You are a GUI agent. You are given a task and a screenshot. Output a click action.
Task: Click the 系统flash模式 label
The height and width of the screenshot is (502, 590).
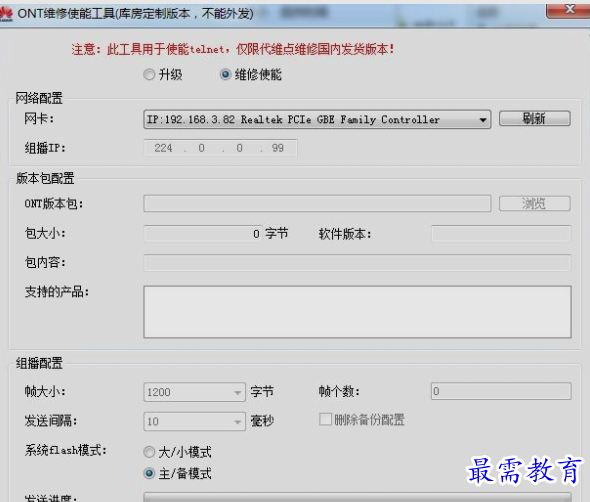tap(65, 450)
